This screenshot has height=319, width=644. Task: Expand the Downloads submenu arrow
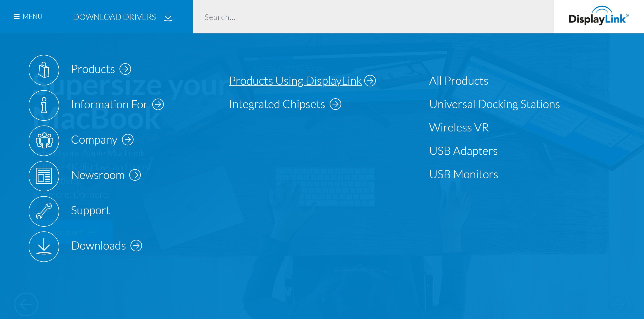pos(136,246)
